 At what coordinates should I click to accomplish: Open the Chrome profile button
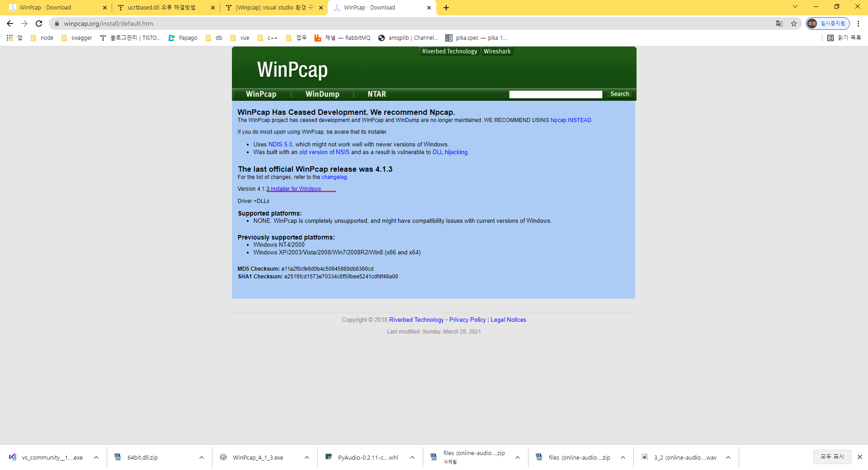point(827,23)
